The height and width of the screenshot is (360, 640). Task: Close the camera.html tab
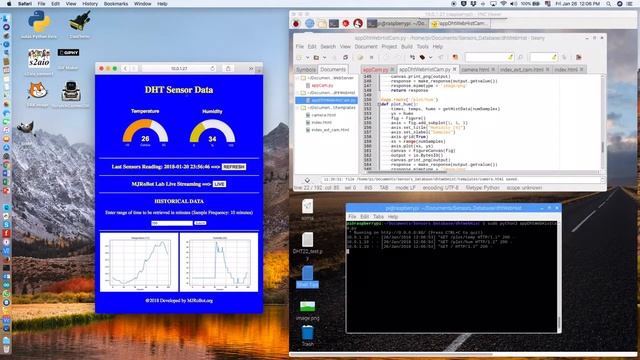point(493,70)
